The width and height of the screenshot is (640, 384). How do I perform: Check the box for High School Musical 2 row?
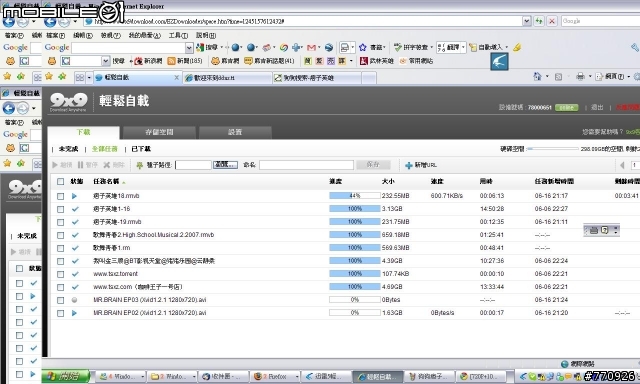pyautogui.click(x=60, y=235)
